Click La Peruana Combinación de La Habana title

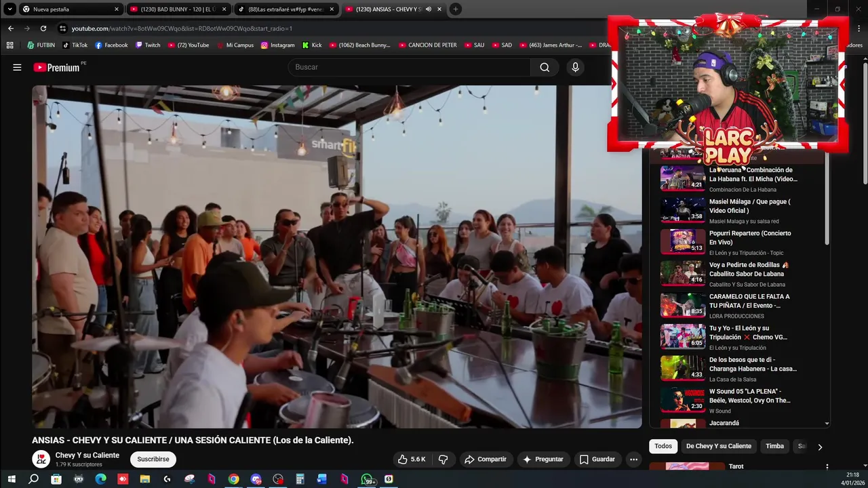point(753,174)
